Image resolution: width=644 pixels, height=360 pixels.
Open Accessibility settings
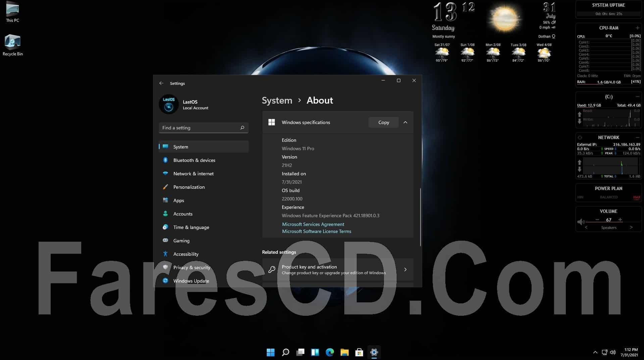tap(203, 254)
